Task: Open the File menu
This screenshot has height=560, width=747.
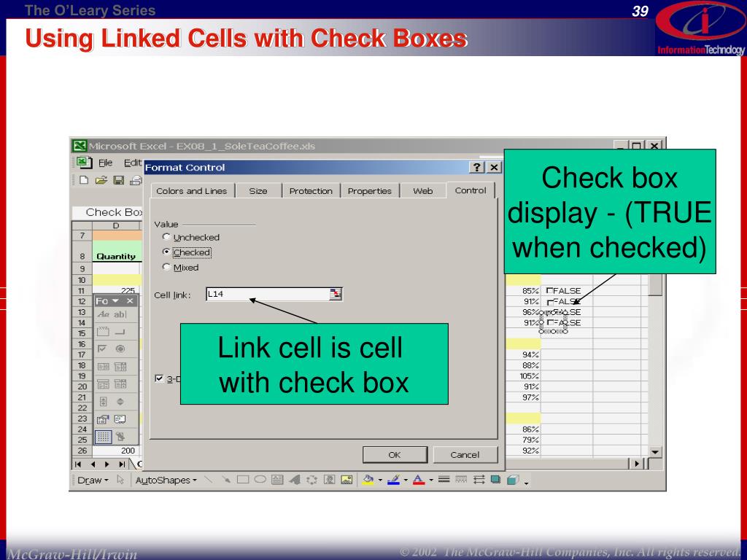Action: tap(105, 163)
